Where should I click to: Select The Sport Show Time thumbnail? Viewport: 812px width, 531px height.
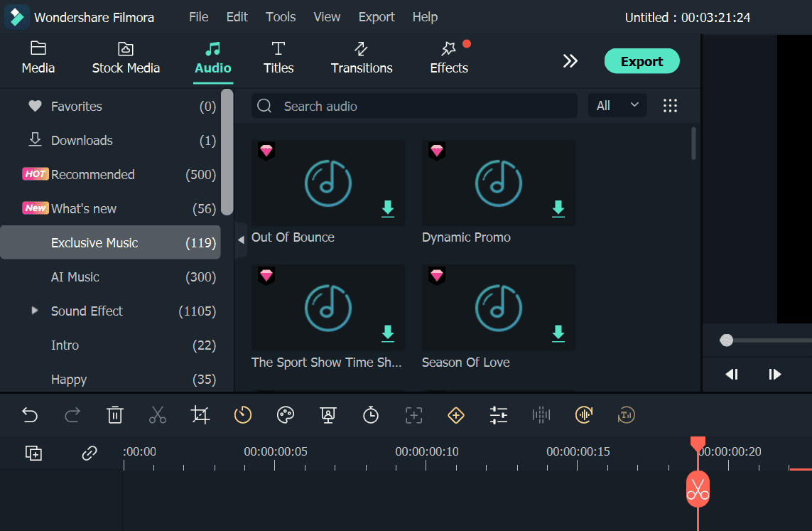pos(328,308)
